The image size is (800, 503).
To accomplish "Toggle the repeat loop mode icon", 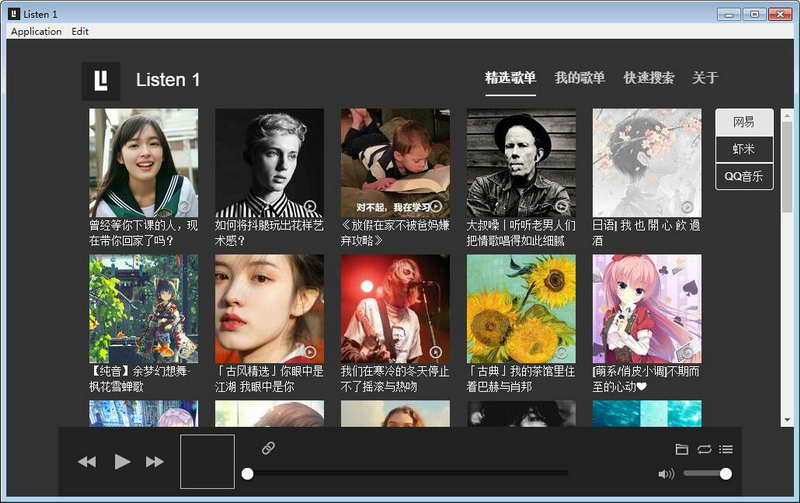I will click(x=704, y=449).
